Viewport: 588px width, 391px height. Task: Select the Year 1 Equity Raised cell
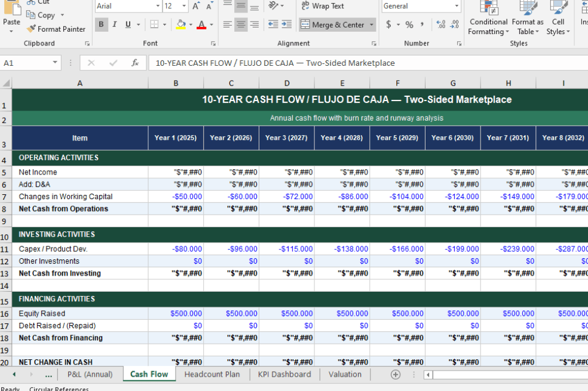(x=176, y=313)
